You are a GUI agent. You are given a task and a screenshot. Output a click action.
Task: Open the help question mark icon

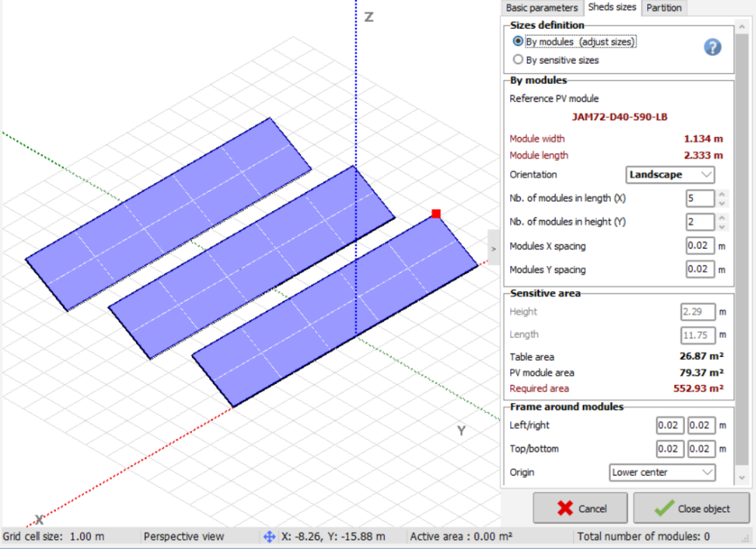(x=712, y=47)
